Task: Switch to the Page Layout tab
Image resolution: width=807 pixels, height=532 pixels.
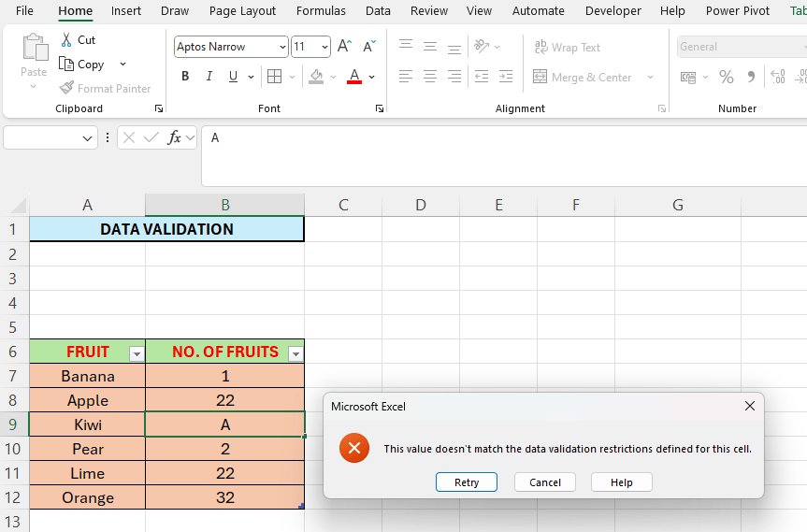Action: pos(242,11)
